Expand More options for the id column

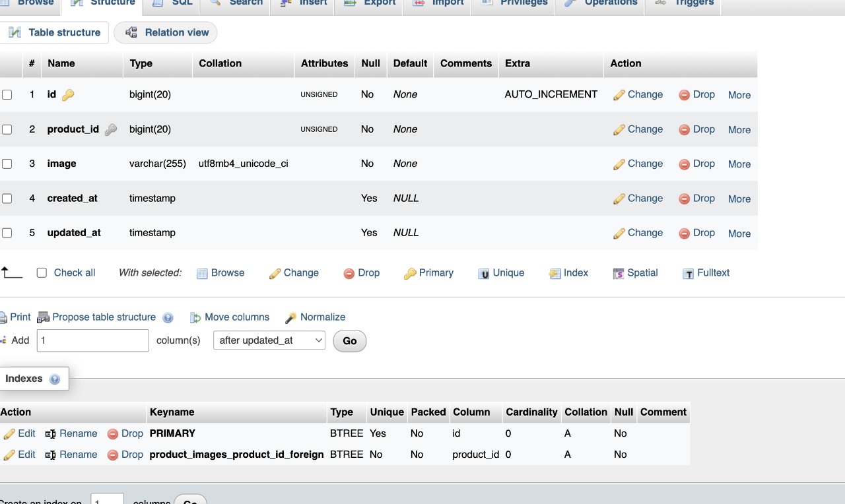739,95
